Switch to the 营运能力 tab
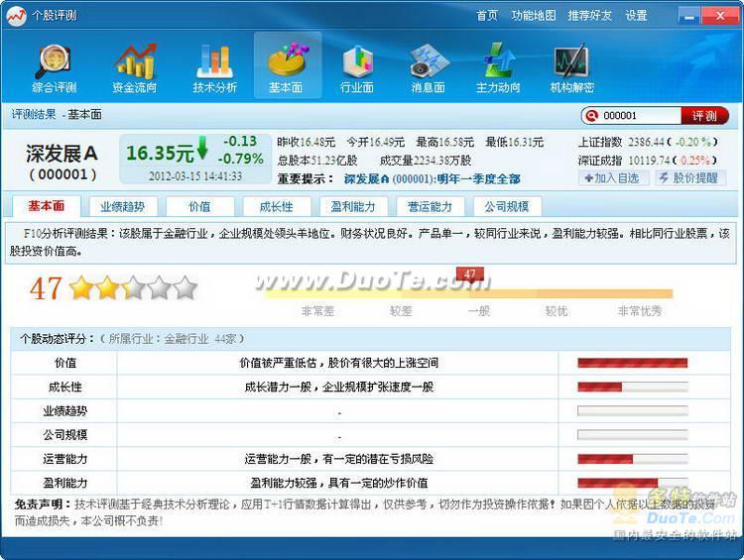This screenshot has height=560, width=744. click(x=430, y=207)
